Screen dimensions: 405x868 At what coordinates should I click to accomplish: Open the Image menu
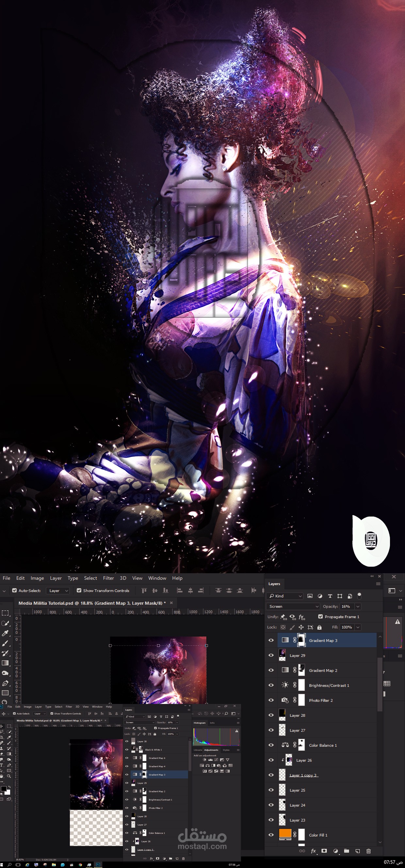coord(37,578)
